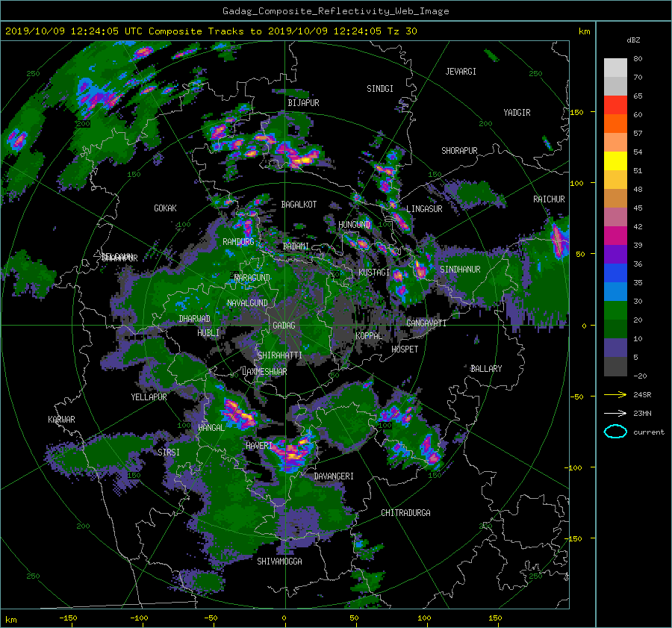Click the -100 tick on right axis
672x628 pixels.
(574, 467)
